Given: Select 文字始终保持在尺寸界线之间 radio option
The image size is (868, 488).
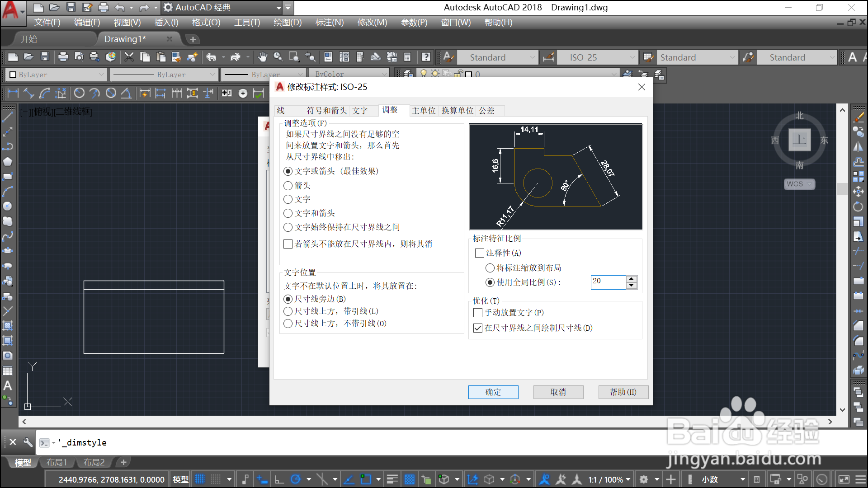Looking at the screenshot, I should 341,227.
